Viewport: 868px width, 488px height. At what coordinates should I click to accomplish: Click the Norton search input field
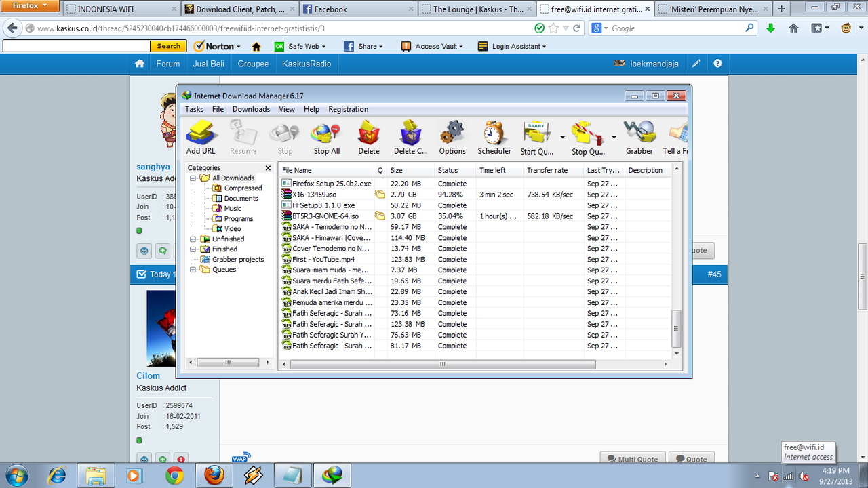[x=76, y=46]
